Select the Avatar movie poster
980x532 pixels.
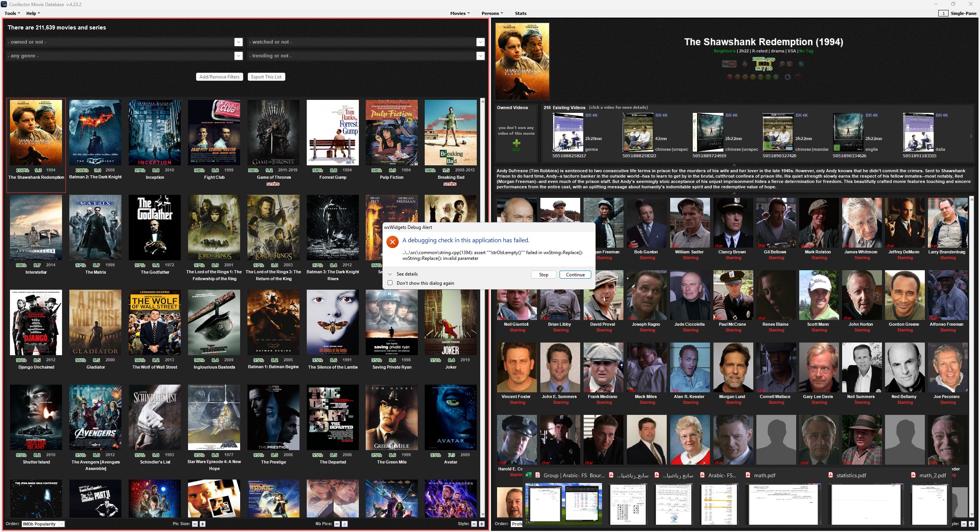[x=451, y=417]
